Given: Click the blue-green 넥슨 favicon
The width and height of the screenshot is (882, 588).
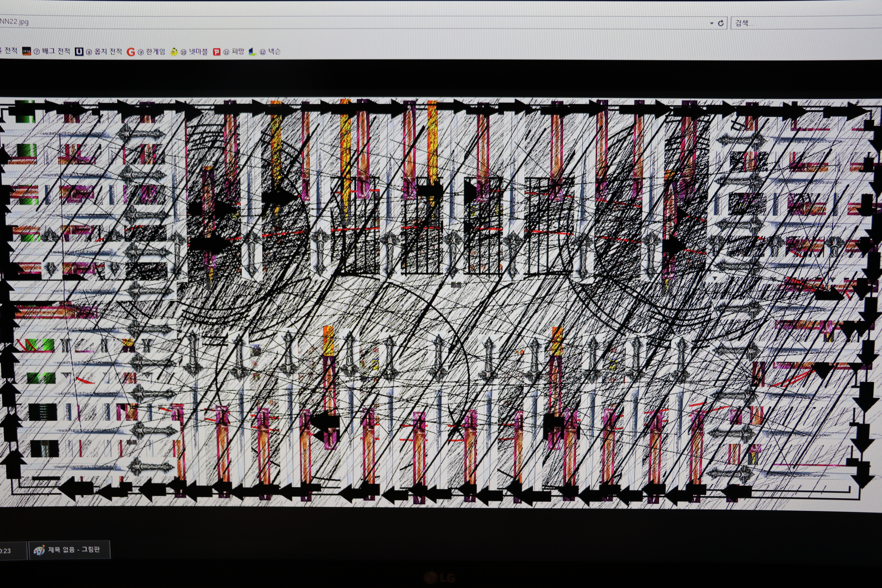Looking at the screenshot, I should point(252,52).
